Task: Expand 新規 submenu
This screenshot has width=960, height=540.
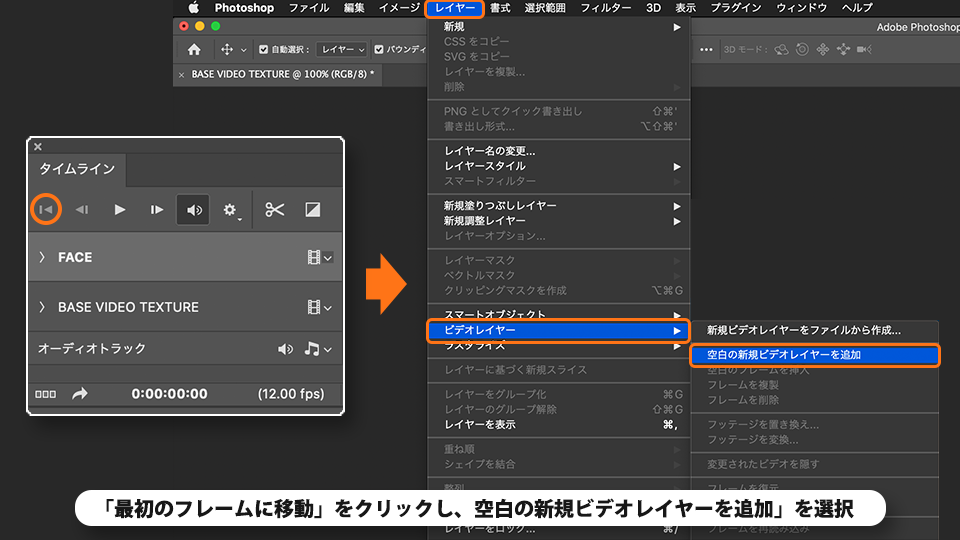Action: (559, 27)
